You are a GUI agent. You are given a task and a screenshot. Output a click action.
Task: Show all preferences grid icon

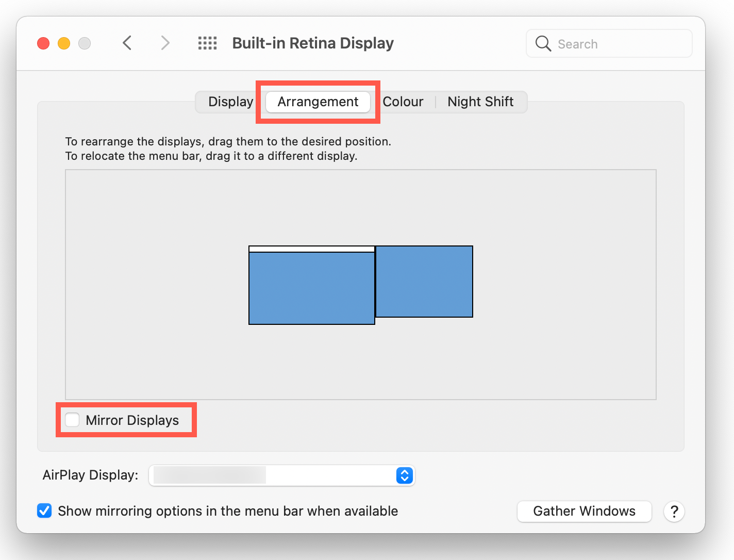click(207, 43)
